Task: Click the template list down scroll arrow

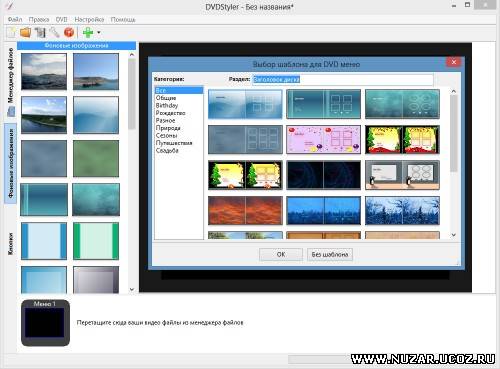Action: 454,235
